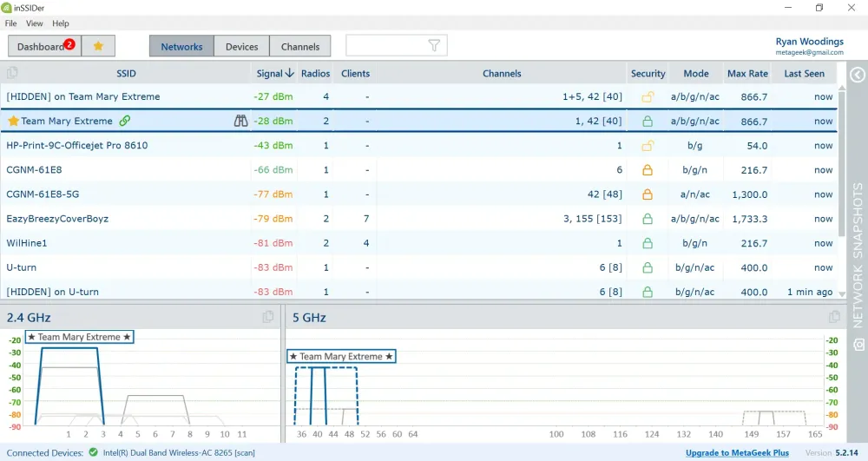Expand the Network Snapshots side panel chevron
Screen dimensions: 868x461
[x=858, y=75]
